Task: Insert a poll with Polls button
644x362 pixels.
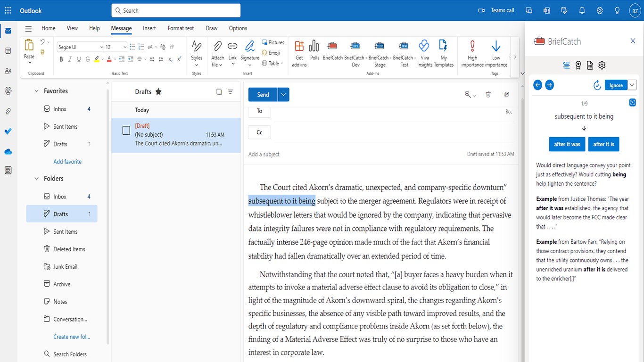Action: pyautogui.click(x=314, y=51)
